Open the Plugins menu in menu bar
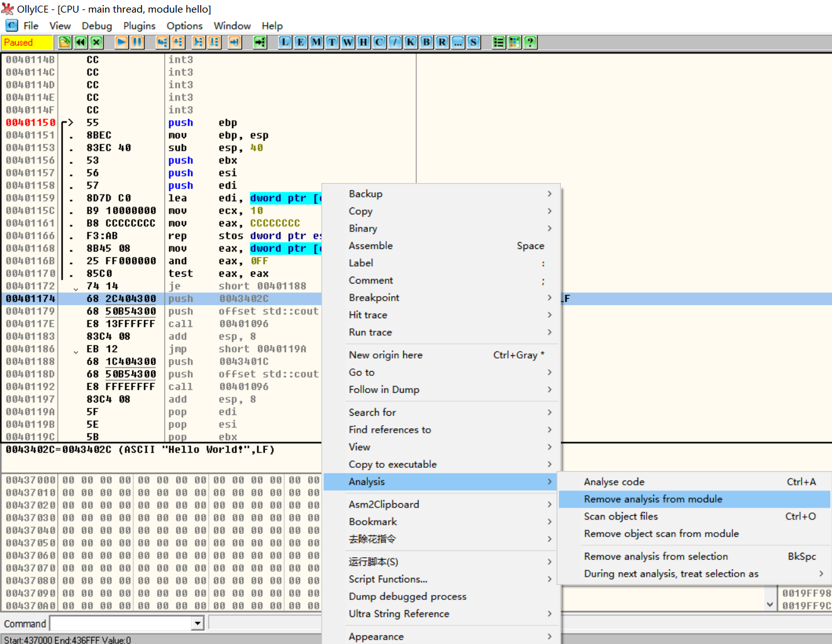The image size is (832, 644). tap(139, 26)
